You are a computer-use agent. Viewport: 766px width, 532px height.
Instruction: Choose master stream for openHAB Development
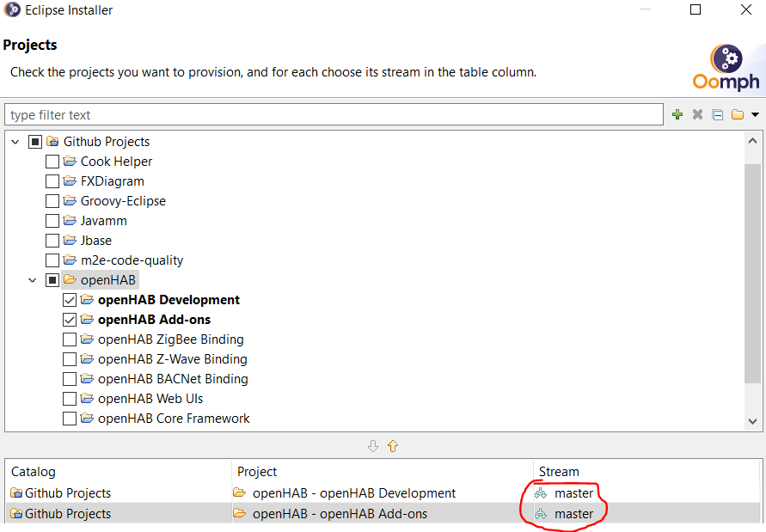click(573, 493)
